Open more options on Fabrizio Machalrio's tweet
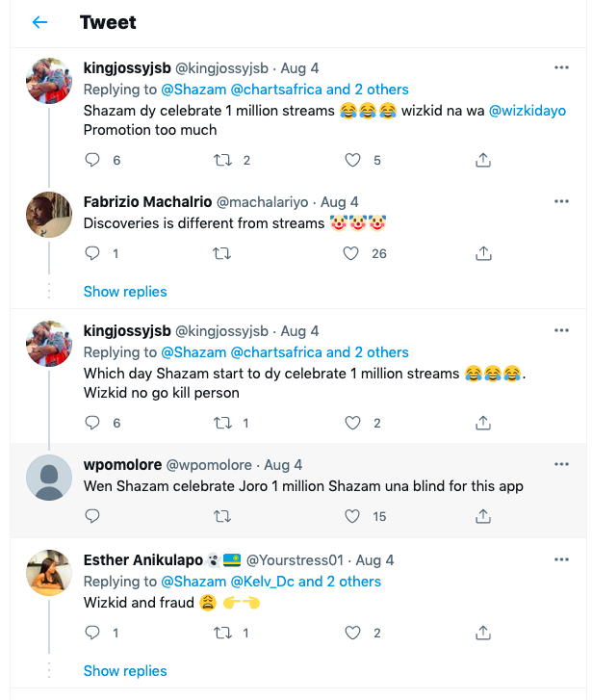This screenshot has width=592, height=700. point(561,201)
